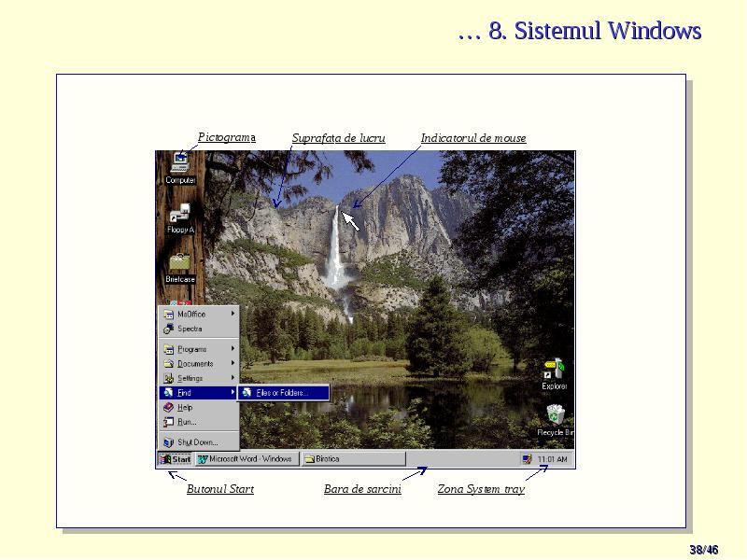This screenshot has width=747, height=560.
Task: Switch to the Birotica taskbar window
Action: [354, 459]
